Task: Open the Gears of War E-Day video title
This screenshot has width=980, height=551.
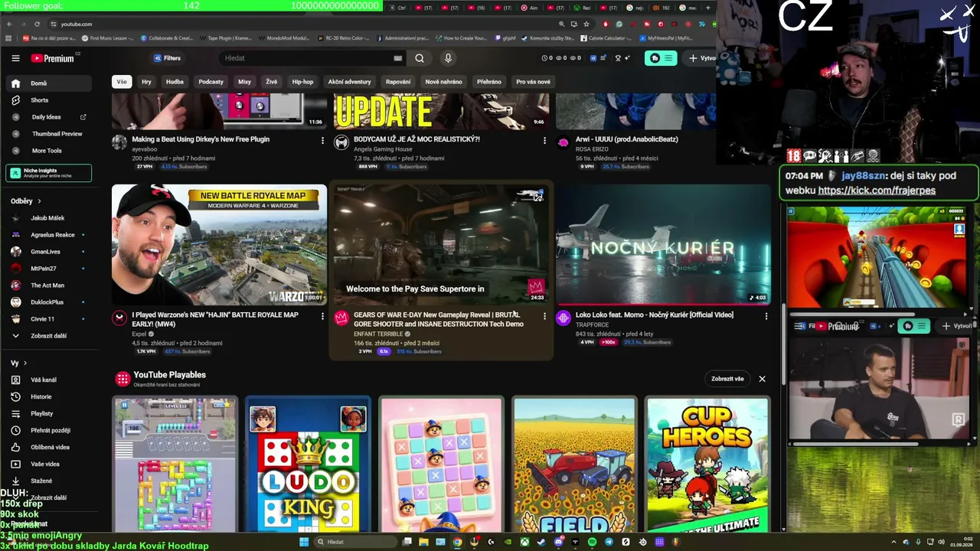Action: click(x=439, y=319)
